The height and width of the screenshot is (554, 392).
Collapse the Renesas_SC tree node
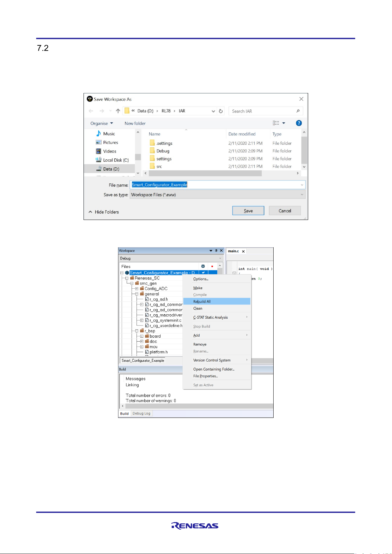(x=127, y=278)
